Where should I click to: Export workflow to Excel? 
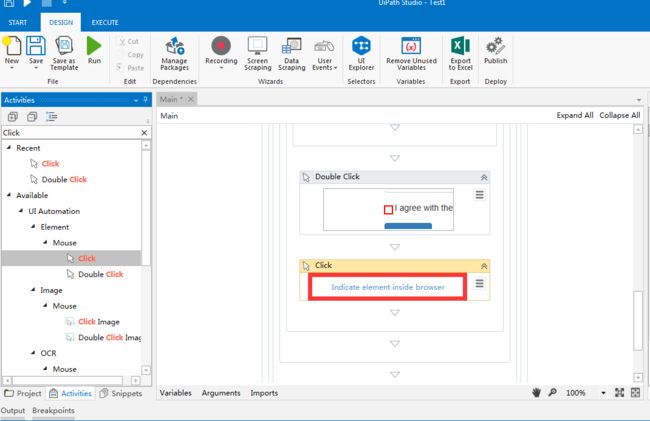pos(460,53)
